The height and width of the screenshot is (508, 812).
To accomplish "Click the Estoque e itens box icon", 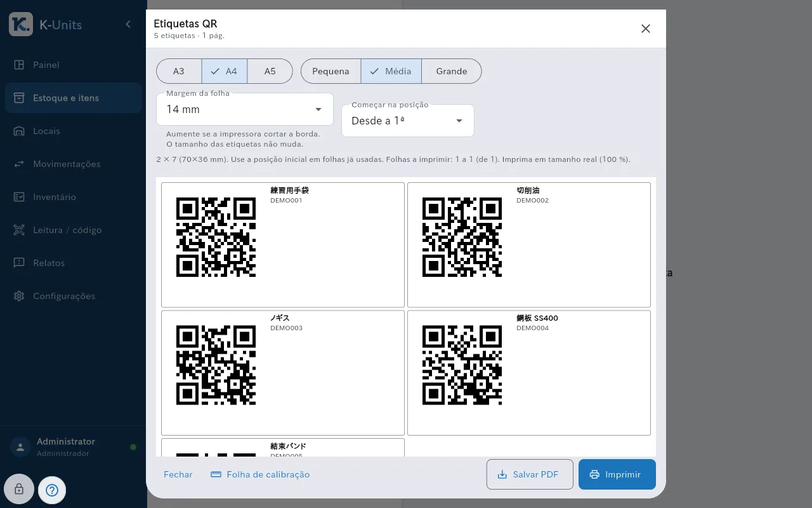I will (19, 98).
